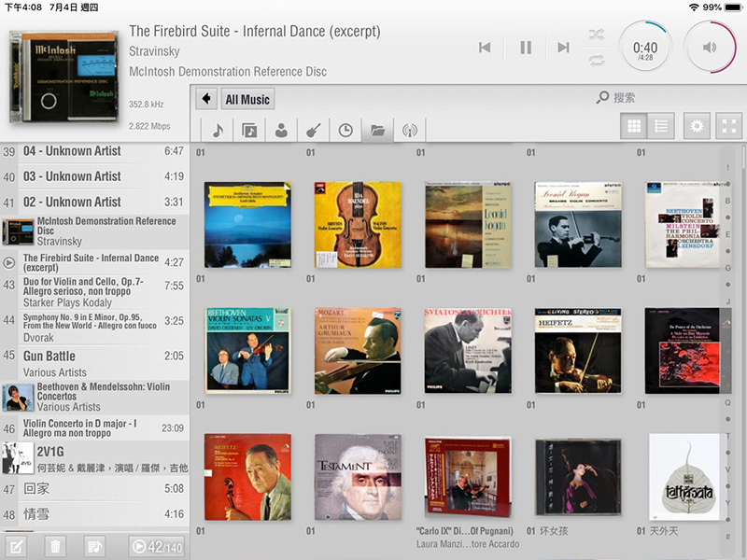This screenshot has height=560, width=747.
Task: Open the 坏女孩 album
Action: coord(578,478)
